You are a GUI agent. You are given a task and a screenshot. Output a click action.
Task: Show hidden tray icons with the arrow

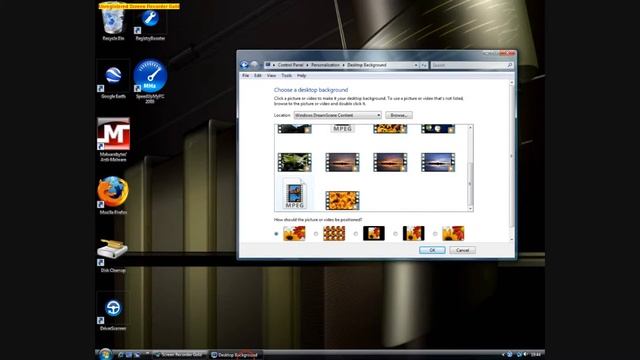click(503, 354)
